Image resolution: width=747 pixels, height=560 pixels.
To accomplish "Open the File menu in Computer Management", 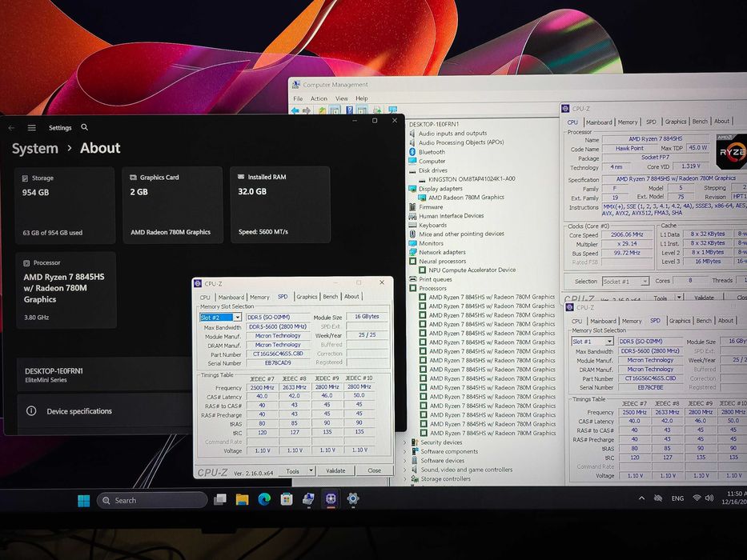I will point(298,98).
